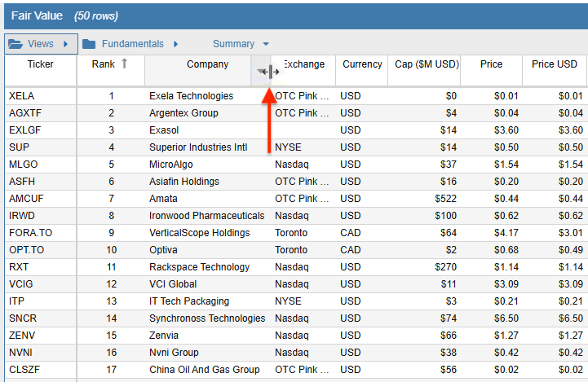Click the $3.01 Price USD cell
The height and width of the screenshot is (382, 588).
pos(570,233)
